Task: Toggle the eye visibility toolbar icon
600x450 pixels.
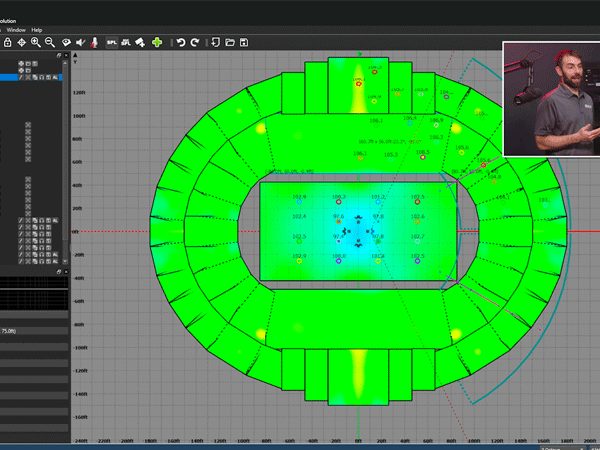Action: pos(66,42)
